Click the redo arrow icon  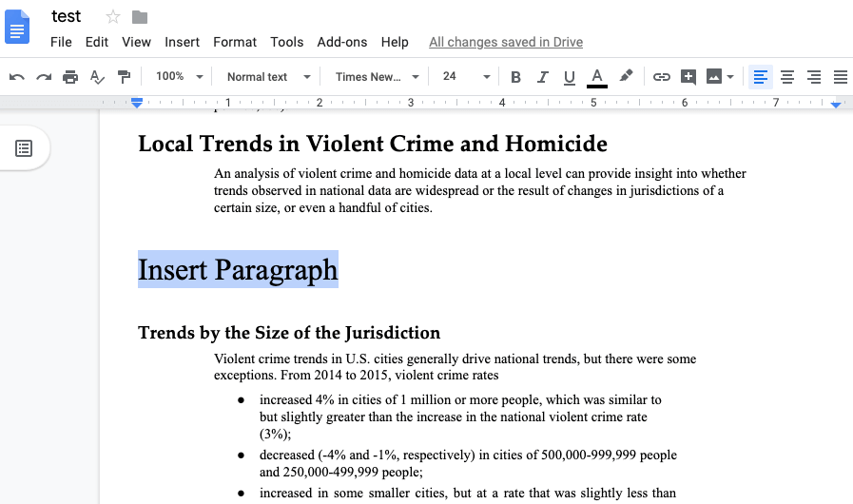pos(43,77)
